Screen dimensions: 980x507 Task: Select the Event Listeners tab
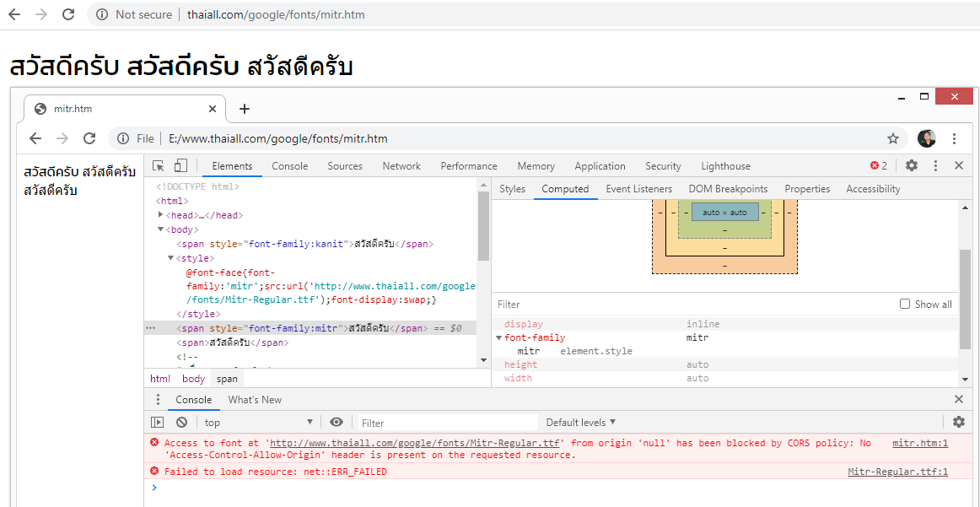(x=638, y=189)
